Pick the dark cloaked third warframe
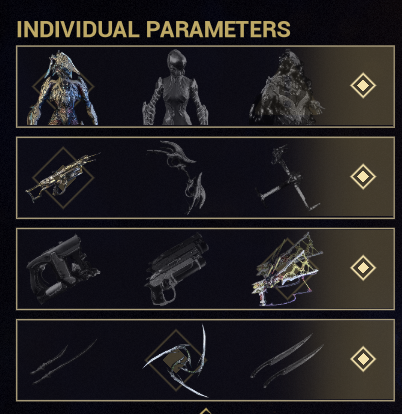The height and width of the screenshot is (414, 402). click(287, 87)
